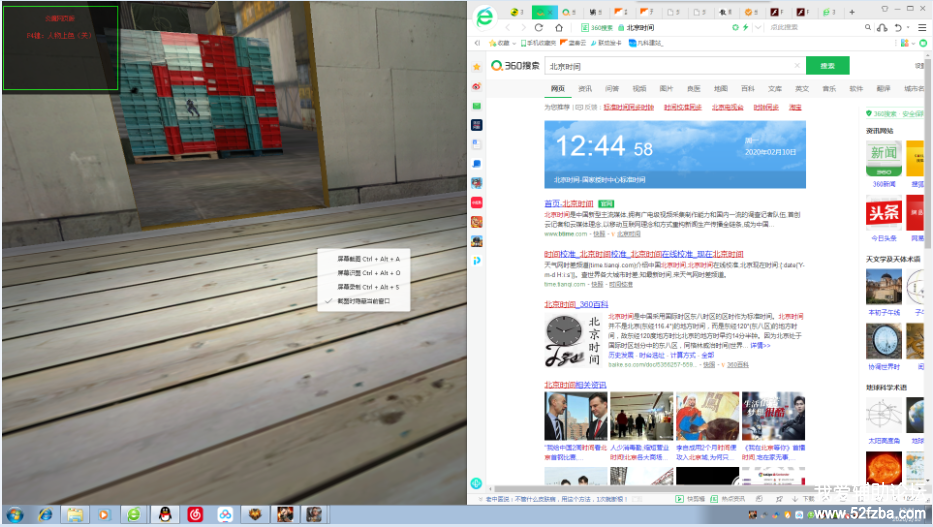Open the green mail icon in sidebar
This screenshot has width=933, height=527.
tap(477, 106)
